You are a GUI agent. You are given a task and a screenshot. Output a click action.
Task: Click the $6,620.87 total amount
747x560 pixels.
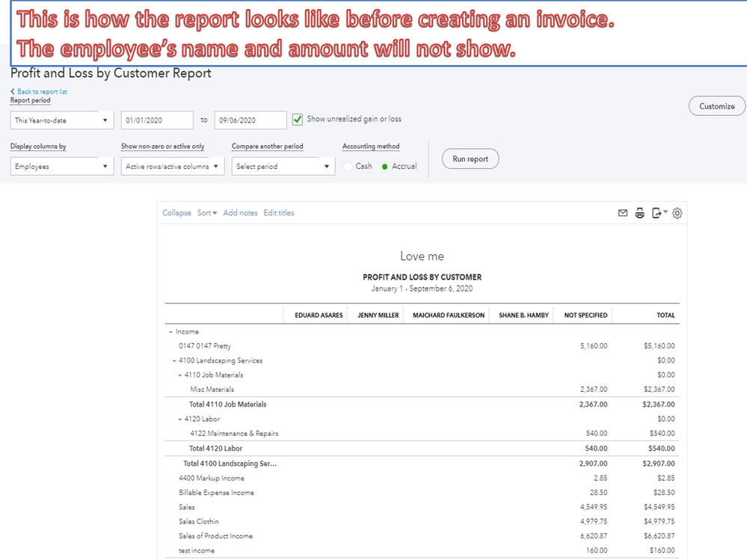click(660, 536)
